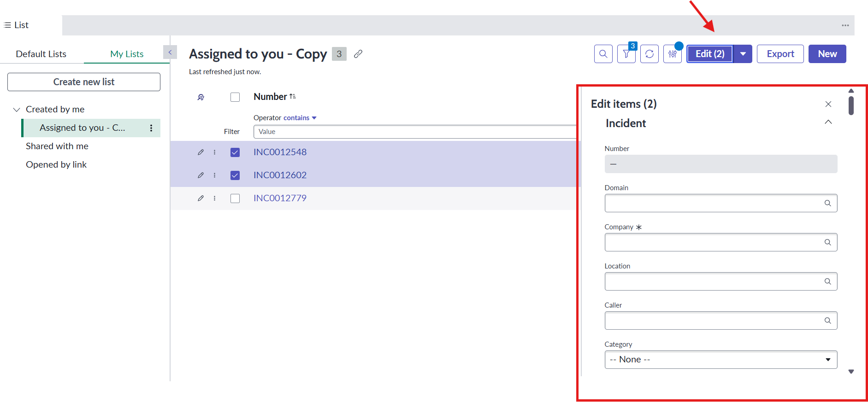Image resolution: width=868 pixels, height=402 pixels.
Task: Open the row actions menu for INC0012602
Action: tap(214, 175)
